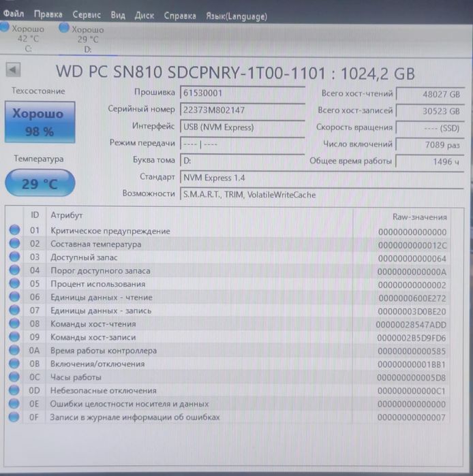473x476 pixels.
Task: Open the Файл menu
Action: (x=14, y=14)
